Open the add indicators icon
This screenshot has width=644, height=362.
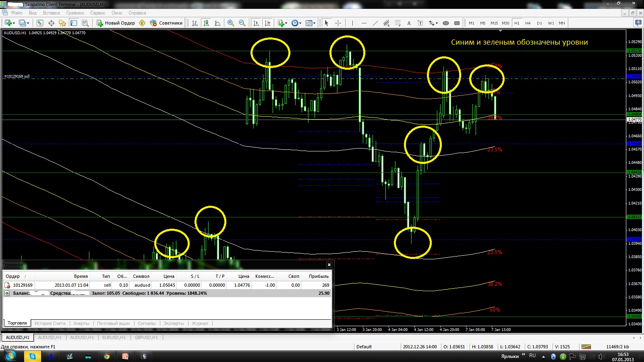click(281, 23)
